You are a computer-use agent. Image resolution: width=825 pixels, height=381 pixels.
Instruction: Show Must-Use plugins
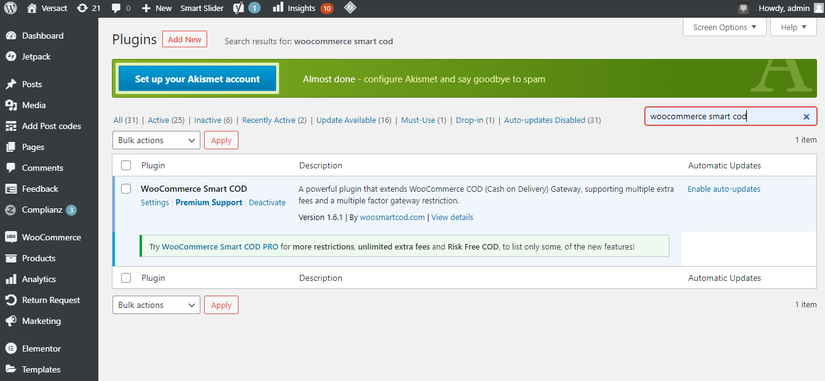pos(424,120)
